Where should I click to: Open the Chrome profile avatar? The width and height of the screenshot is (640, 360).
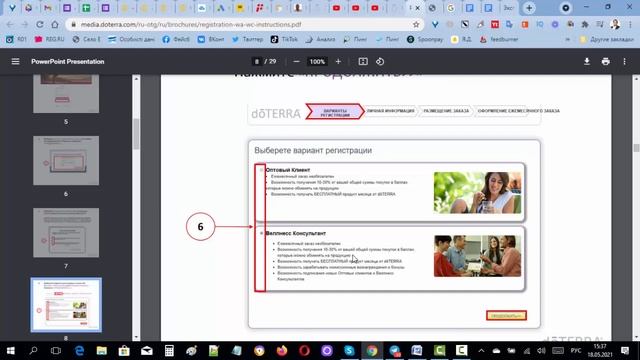(615, 24)
